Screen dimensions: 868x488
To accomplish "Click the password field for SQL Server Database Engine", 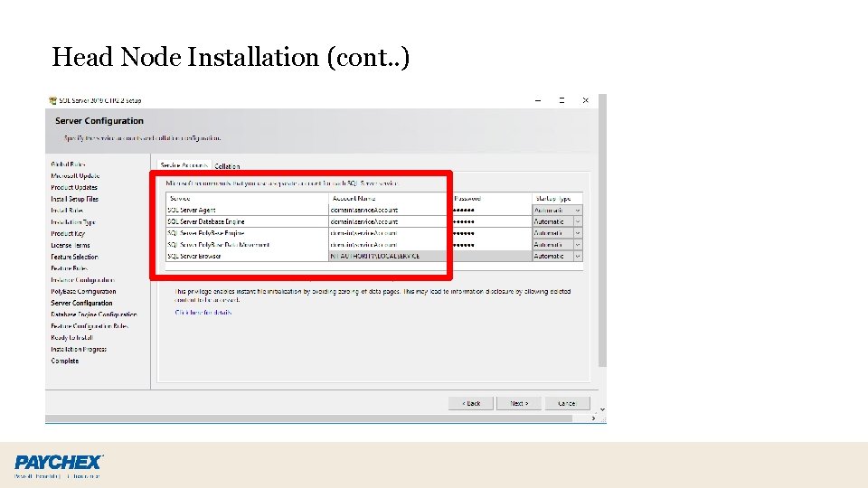I will [x=492, y=222].
